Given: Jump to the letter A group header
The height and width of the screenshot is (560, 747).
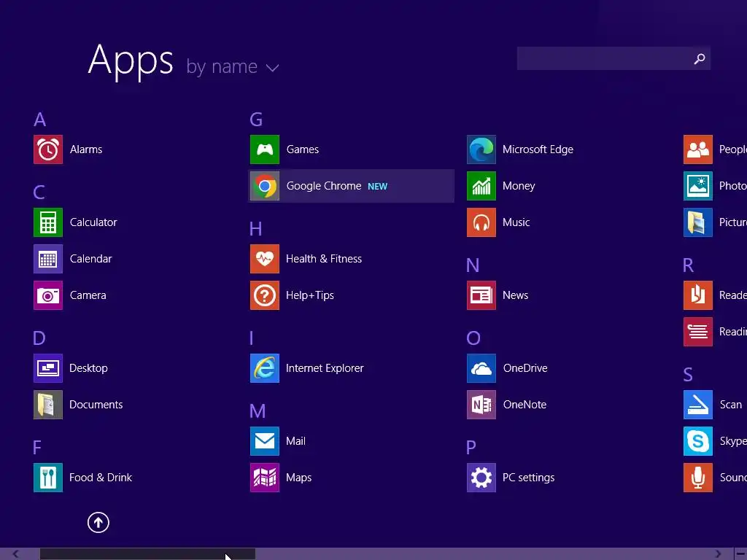Looking at the screenshot, I should 40,120.
